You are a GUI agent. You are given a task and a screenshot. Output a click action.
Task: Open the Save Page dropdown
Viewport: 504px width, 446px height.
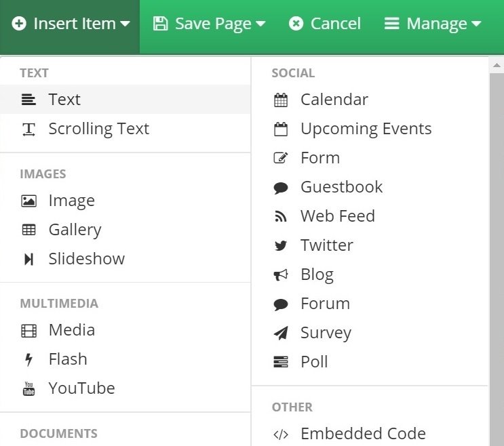209,24
